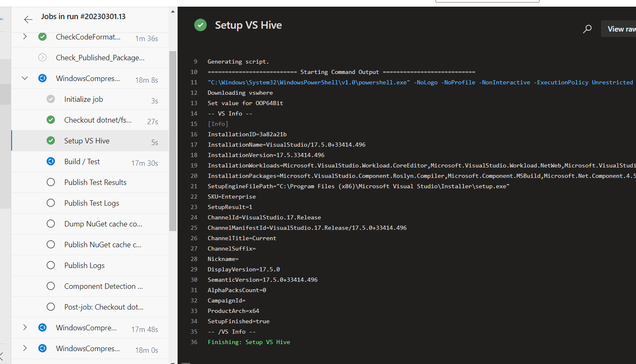636x364 pixels.
Task: Select the Post-job: Checkout dot step
Action: 90,307
